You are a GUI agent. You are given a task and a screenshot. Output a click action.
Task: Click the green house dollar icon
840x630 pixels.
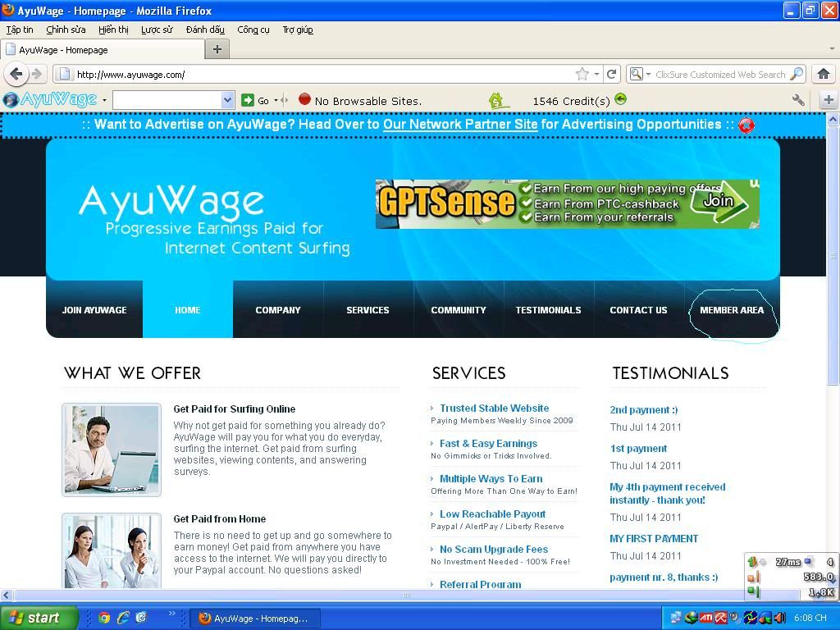click(x=497, y=100)
